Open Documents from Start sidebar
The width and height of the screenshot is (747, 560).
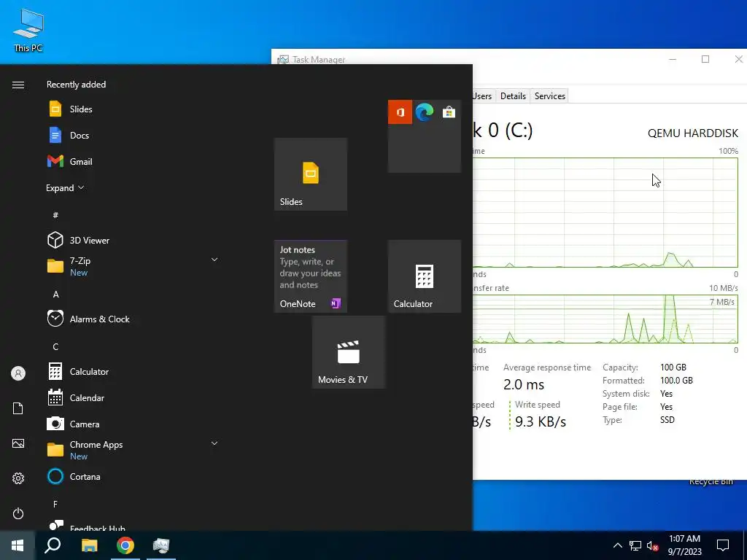coord(18,408)
